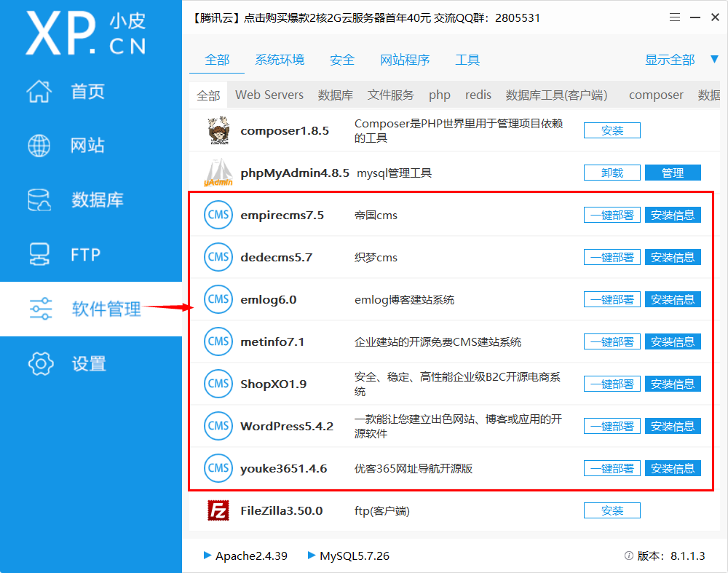The height and width of the screenshot is (573, 728).
Task: Click the XP.CN logo
Action: click(86, 33)
